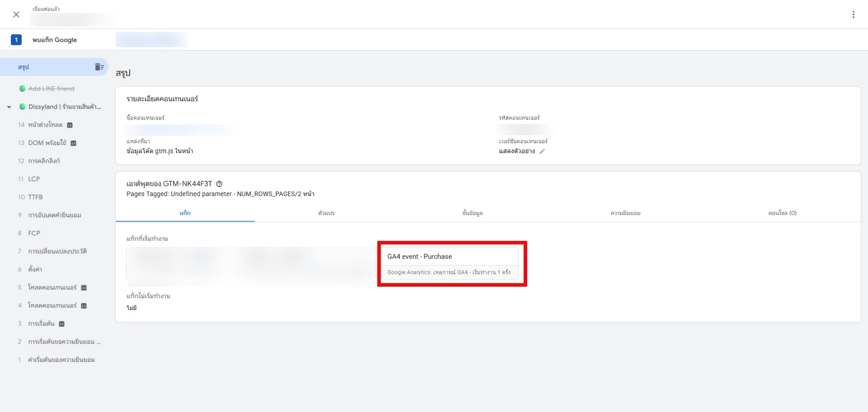This screenshot has height=412, width=868.
Task: Open the three-dot more options menu
Action: (853, 14)
